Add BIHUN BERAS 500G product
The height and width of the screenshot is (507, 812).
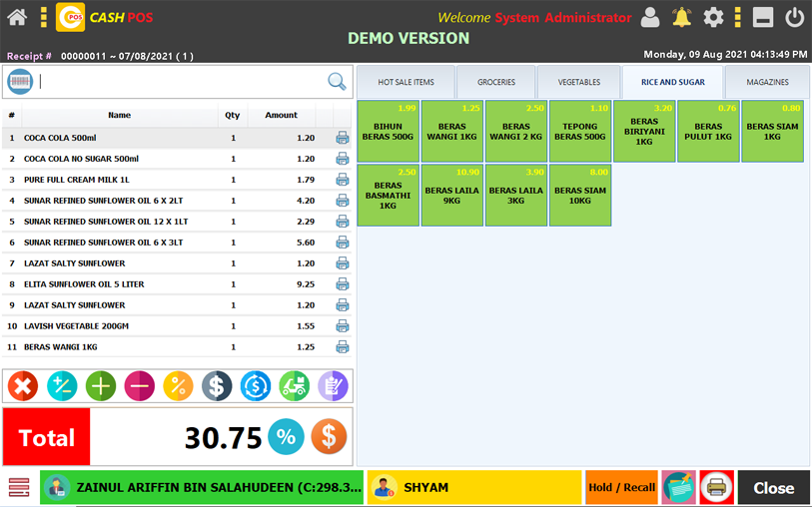click(388, 131)
